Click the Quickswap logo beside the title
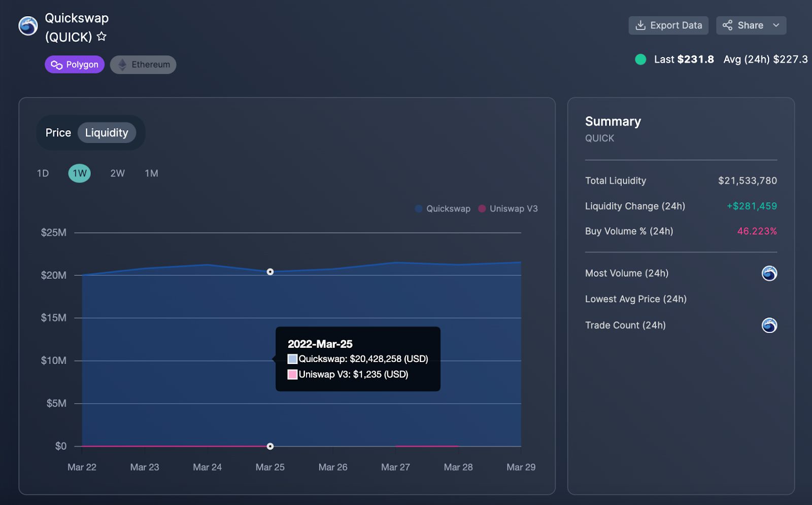812x505 pixels. pos(28,26)
